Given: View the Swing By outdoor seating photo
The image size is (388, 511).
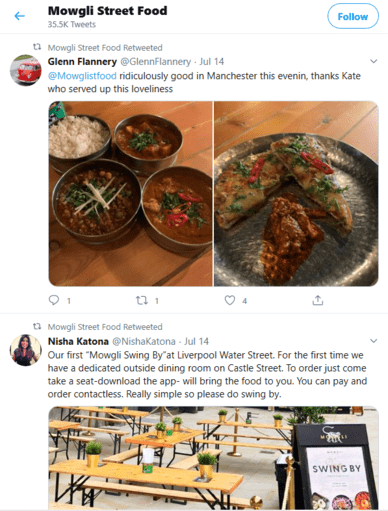Looking at the screenshot, I should coord(213,458).
